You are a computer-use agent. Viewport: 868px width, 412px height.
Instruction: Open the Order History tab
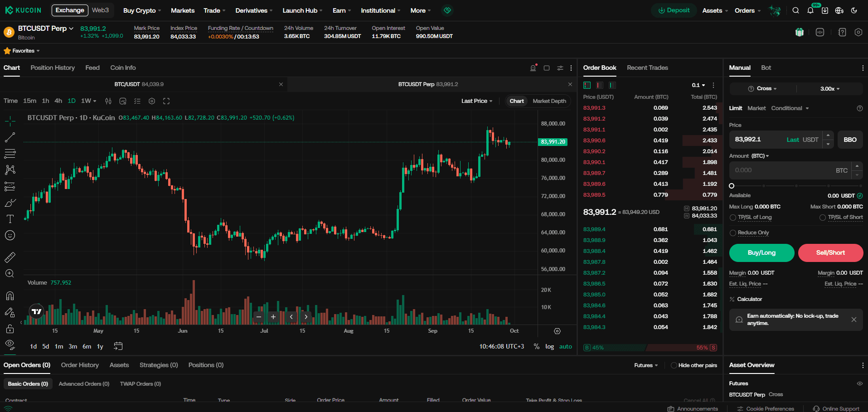point(80,365)
